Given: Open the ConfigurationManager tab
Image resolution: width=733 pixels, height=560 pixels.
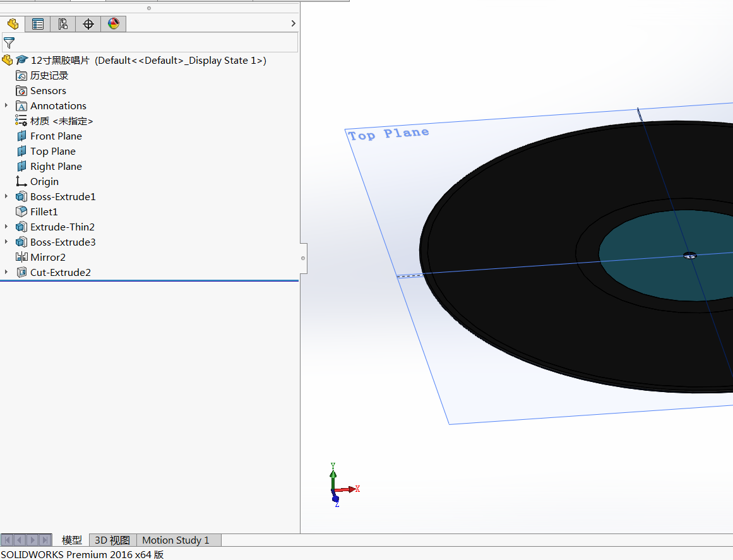Looking at the screenshot, I should click(63, 24).
